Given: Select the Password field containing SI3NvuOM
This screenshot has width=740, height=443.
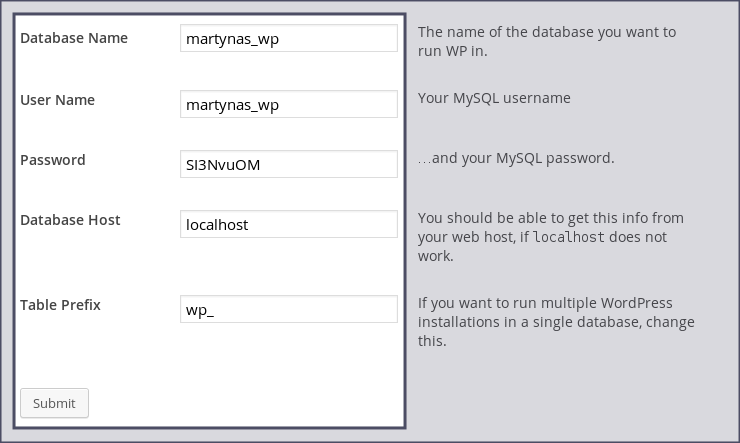Looking at the screenshot, I should coord(288,164).
